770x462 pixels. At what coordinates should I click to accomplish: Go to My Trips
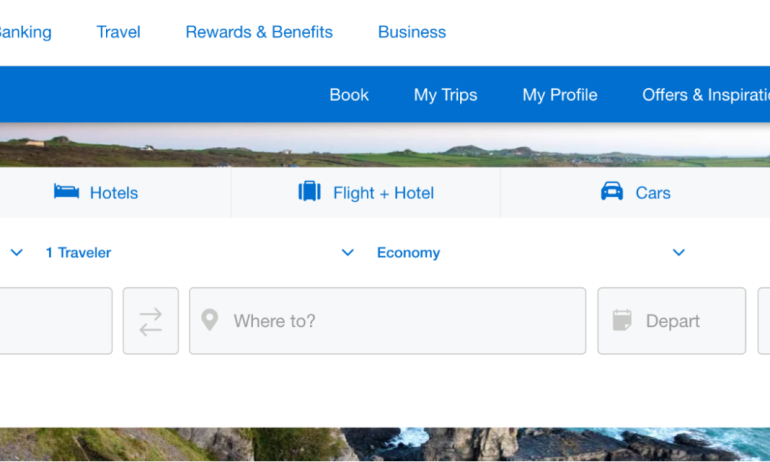(x=445, y=95)
